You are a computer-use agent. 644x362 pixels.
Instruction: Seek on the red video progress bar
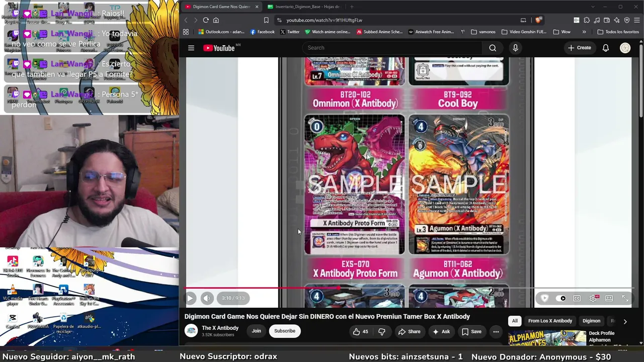pyautogui.click(x=409, y=289)
